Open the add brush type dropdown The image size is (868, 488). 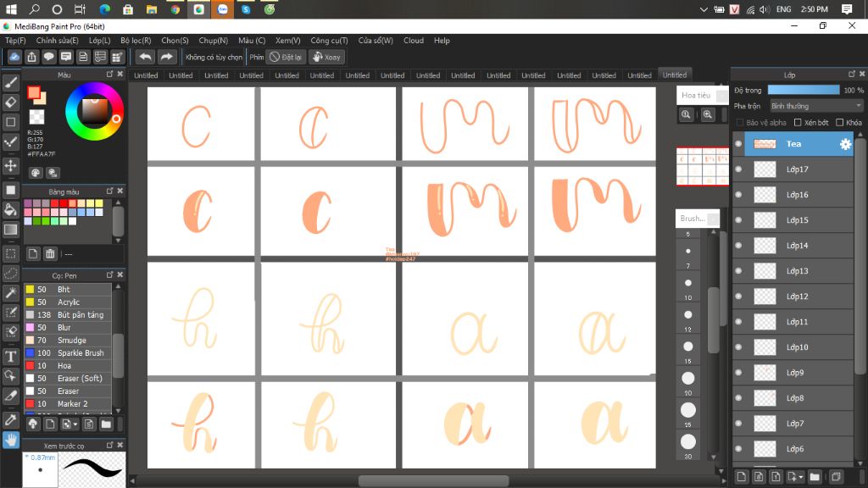coord(70,424)
